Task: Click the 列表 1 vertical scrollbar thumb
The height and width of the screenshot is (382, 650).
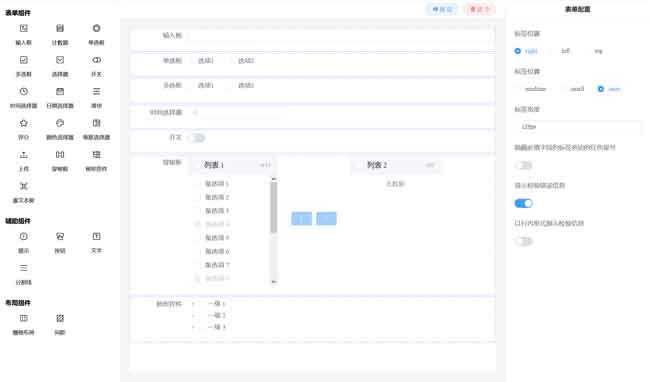Action: pos(274,207)
